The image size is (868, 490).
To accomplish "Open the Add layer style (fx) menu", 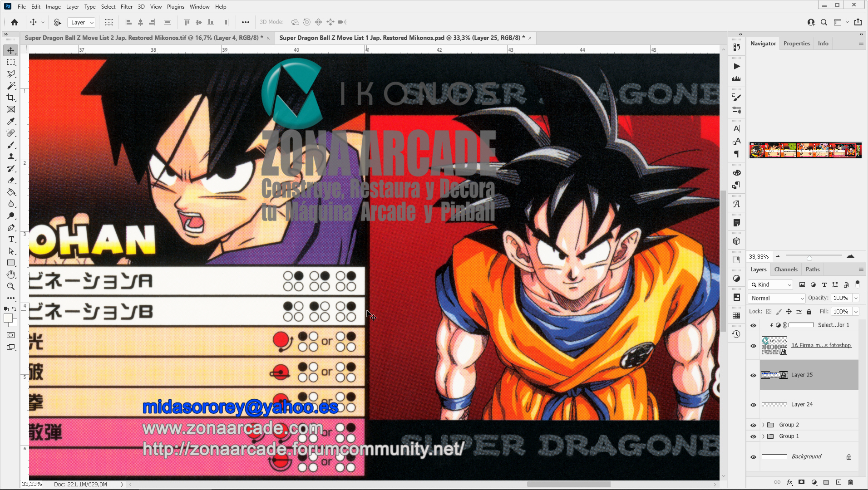I will coord(789,482).
